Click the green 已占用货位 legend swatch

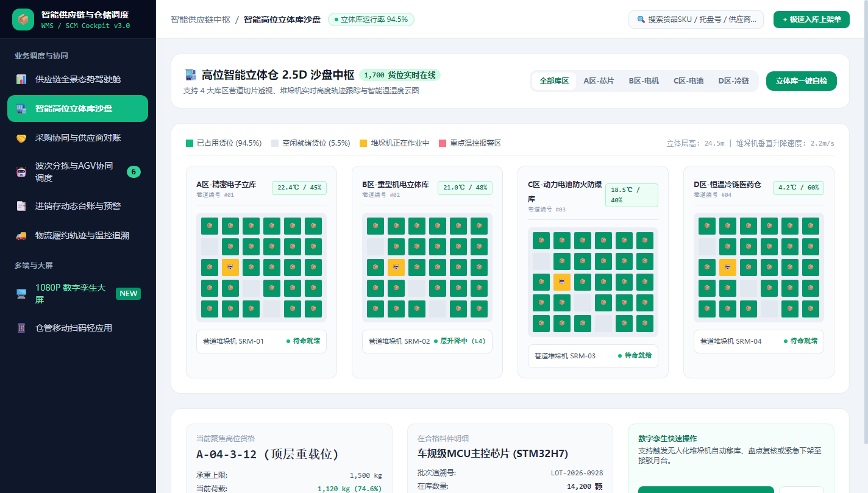click(x=190, y=143)
